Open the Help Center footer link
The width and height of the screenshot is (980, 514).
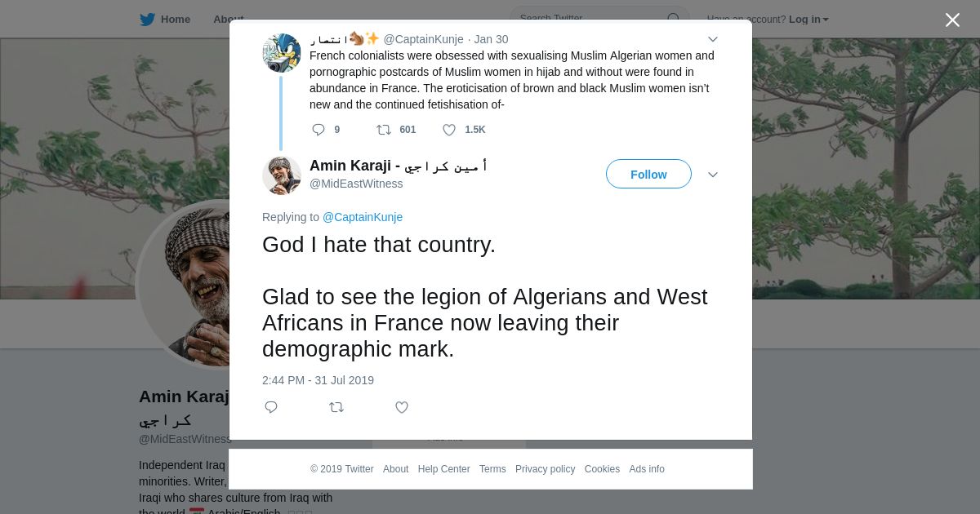point(443,469)
